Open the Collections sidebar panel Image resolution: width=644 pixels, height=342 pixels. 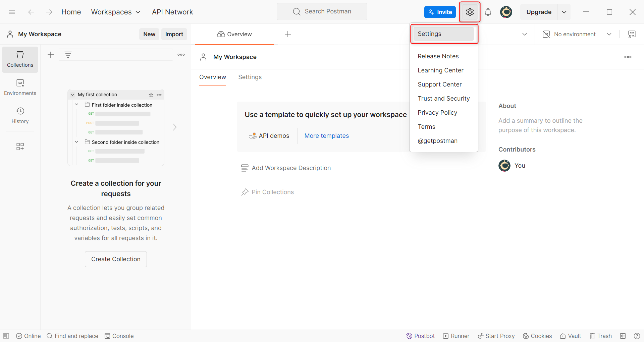click(x=20, y=60)
